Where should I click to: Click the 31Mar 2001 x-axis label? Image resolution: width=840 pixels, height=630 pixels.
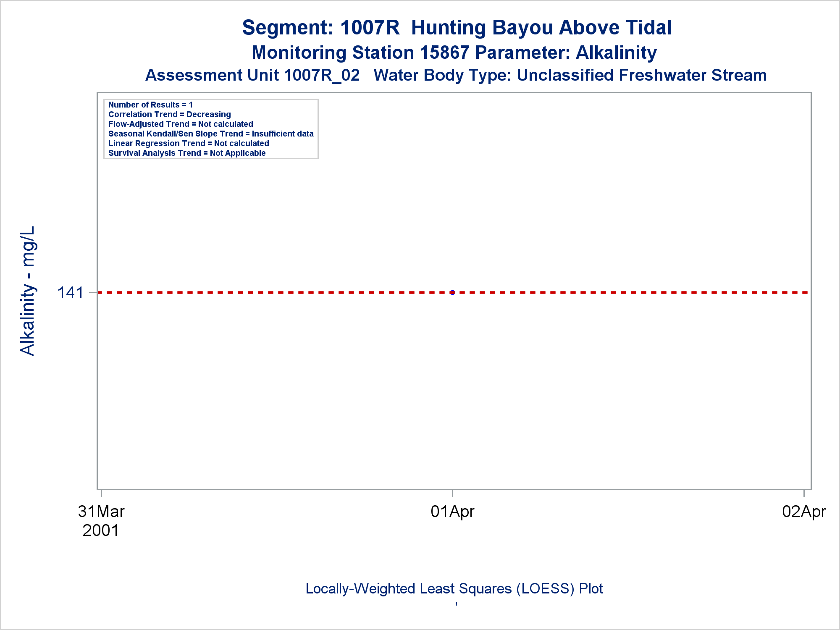tap(101, 521)
